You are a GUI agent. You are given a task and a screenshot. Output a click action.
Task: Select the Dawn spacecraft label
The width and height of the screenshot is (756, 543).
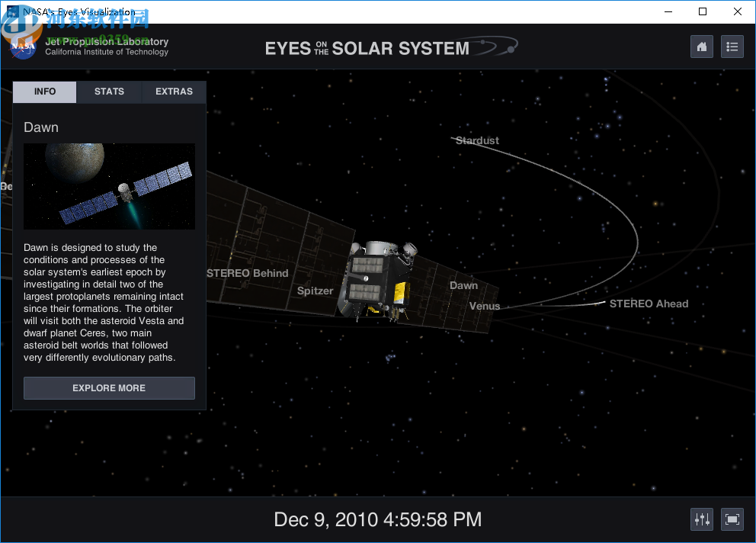pyautogui.click(x=463, y=285)
